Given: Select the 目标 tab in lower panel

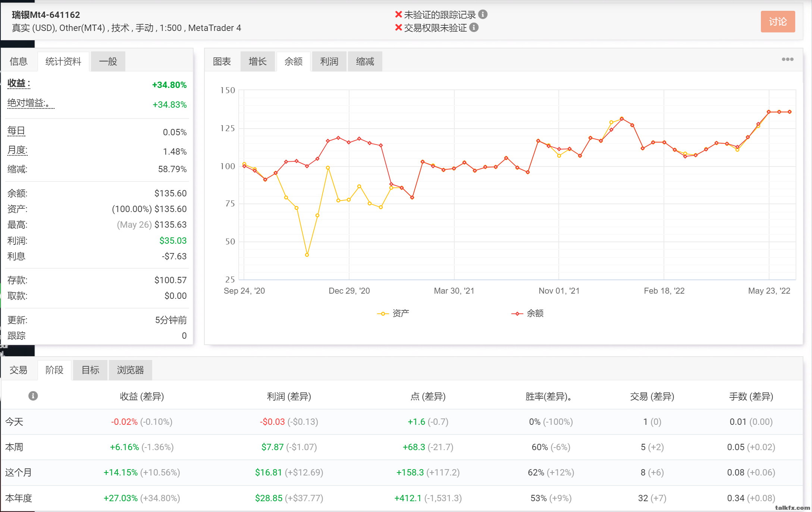Looking at the screenshot, I should pos(90,370).
